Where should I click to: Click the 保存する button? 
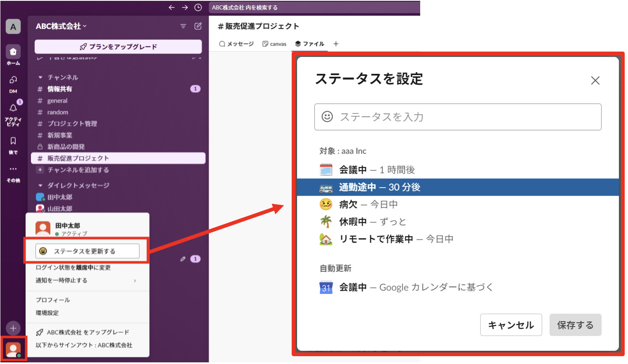pyautogui.click(x=575, y=325)
